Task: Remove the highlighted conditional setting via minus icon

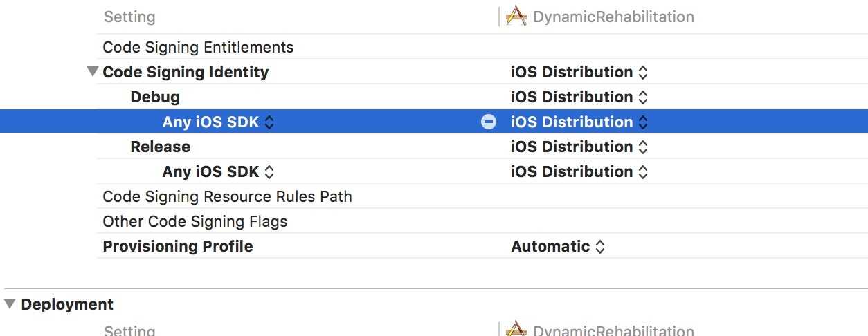Action: (x=489, y=122)
